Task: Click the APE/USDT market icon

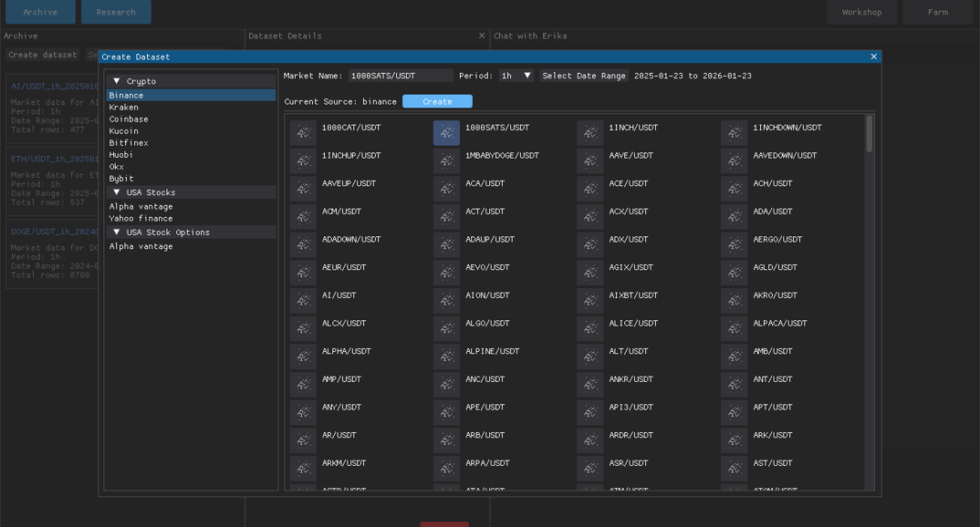Action: tap(446, 413)
